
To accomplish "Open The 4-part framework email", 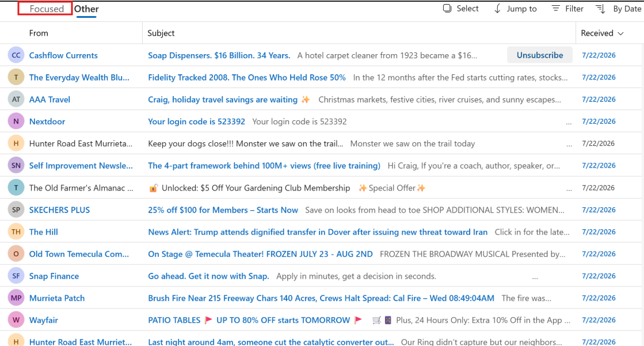I will pos(264,166).
